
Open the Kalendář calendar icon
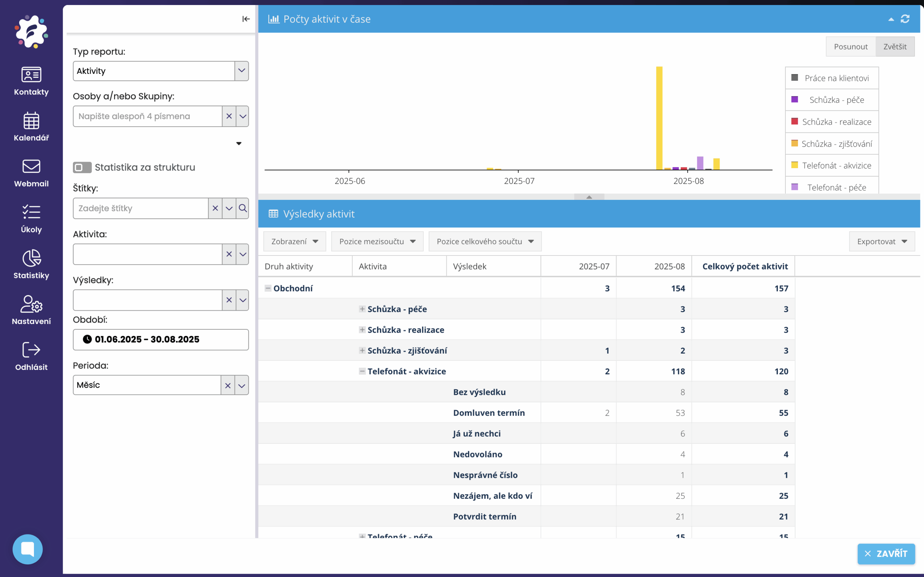(31, 121)
